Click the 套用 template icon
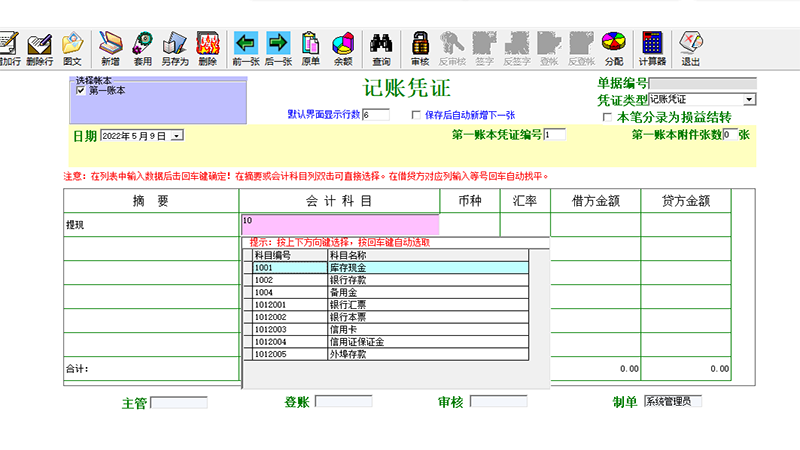Image resolution: width=800 pixels, height=450 pixels. [x=143, y=48]
